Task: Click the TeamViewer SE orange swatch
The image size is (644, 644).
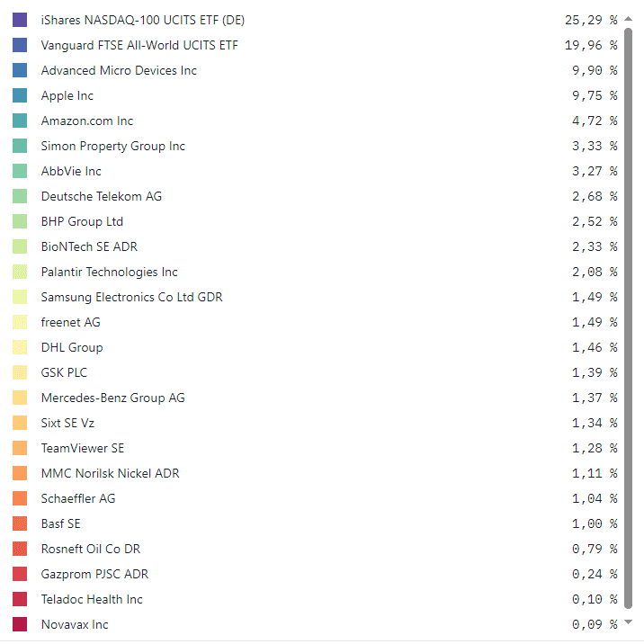Action: click(20, 448)
